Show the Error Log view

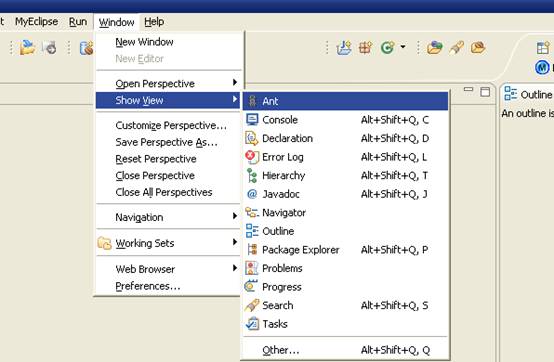point(345,157)
